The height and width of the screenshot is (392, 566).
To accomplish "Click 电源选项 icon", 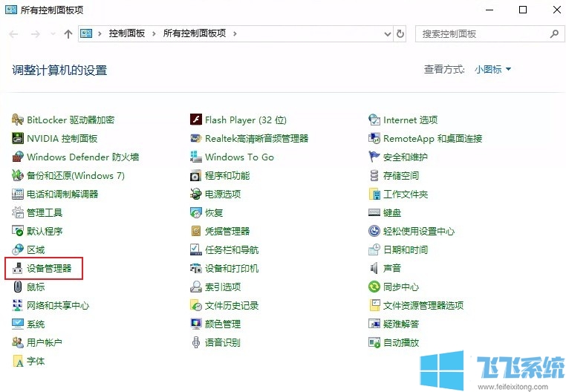I will [196, 195].
